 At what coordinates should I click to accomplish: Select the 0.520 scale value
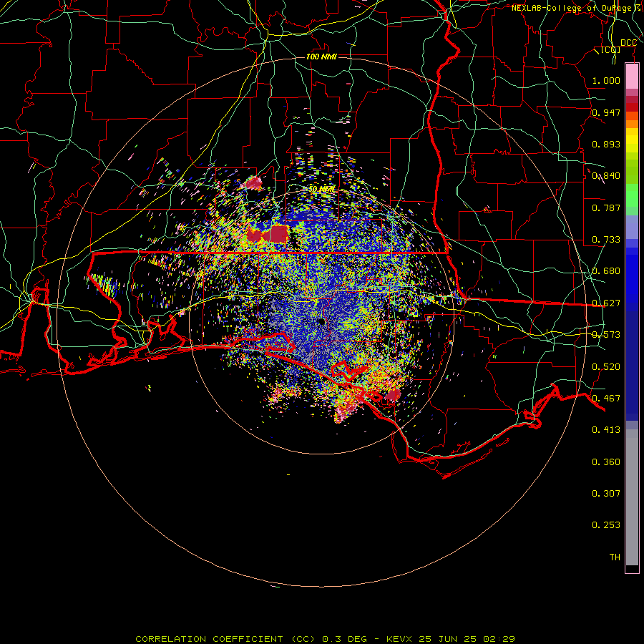pos(606,367)
